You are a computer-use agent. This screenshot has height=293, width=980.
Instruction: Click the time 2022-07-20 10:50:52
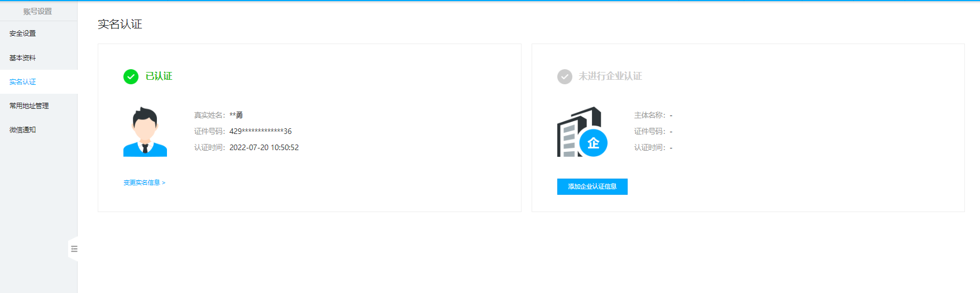264,147
